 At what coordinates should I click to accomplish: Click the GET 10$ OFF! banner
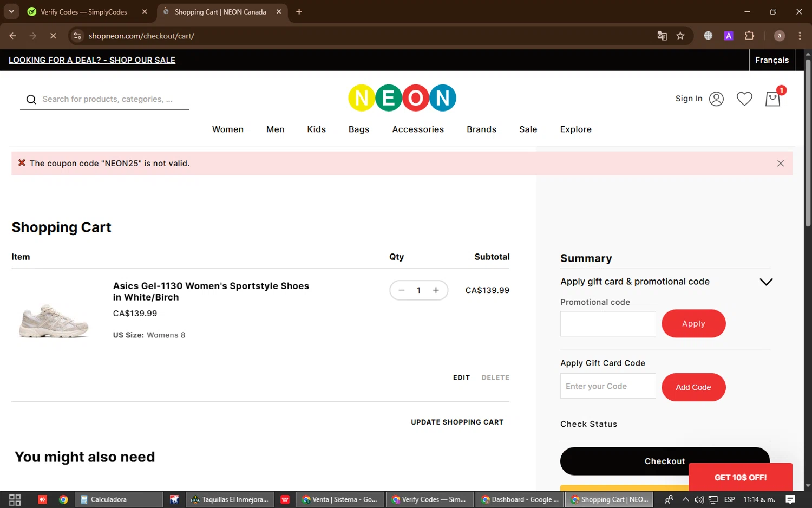[741, 477]
